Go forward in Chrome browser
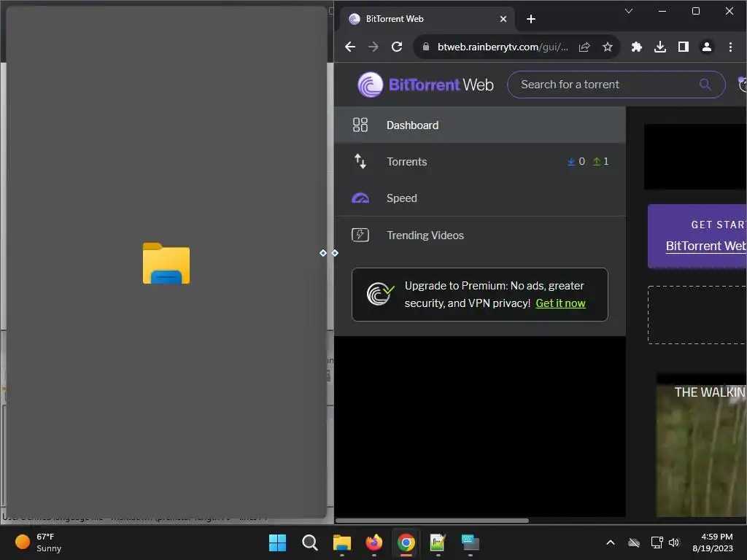The height and width of the screenshot is (560, 747). [x=373, y=47]
